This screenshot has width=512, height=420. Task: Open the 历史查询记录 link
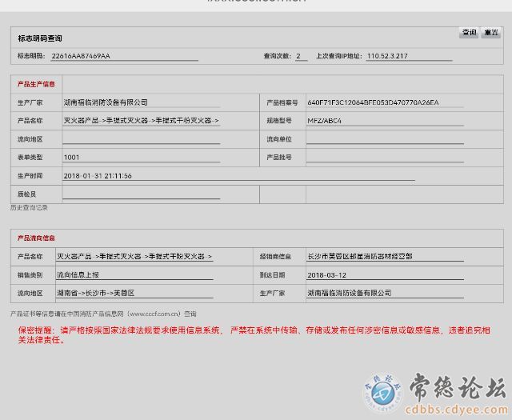(29, 208)
